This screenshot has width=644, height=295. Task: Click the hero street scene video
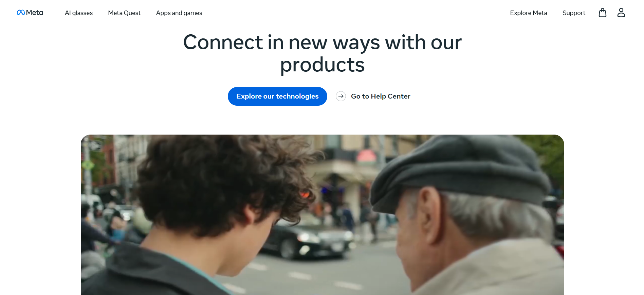pyautogui.click(x=322, y=215)
